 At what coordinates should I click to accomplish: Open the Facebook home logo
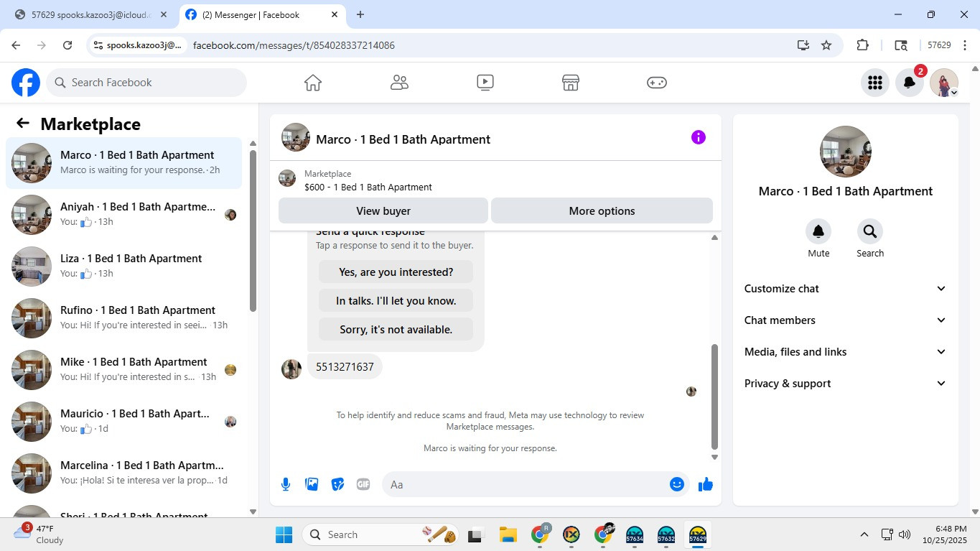pyautogui.click(x=26, y=83)
